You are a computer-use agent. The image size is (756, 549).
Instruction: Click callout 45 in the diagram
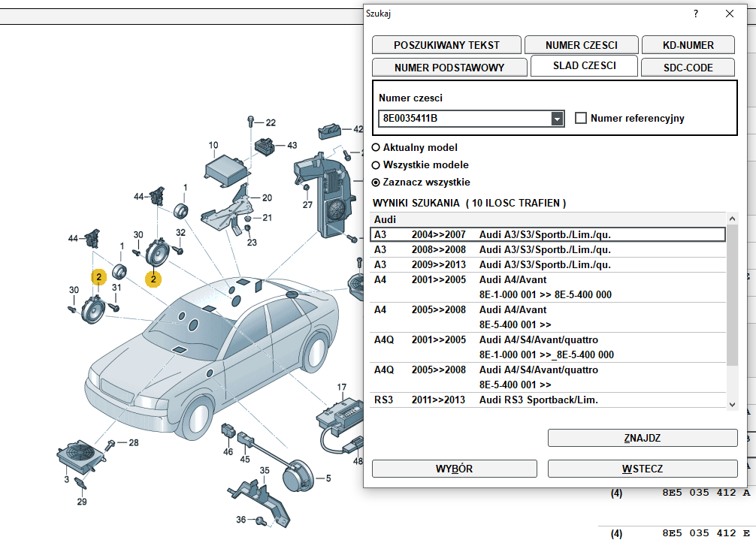[x=245, y=460]
